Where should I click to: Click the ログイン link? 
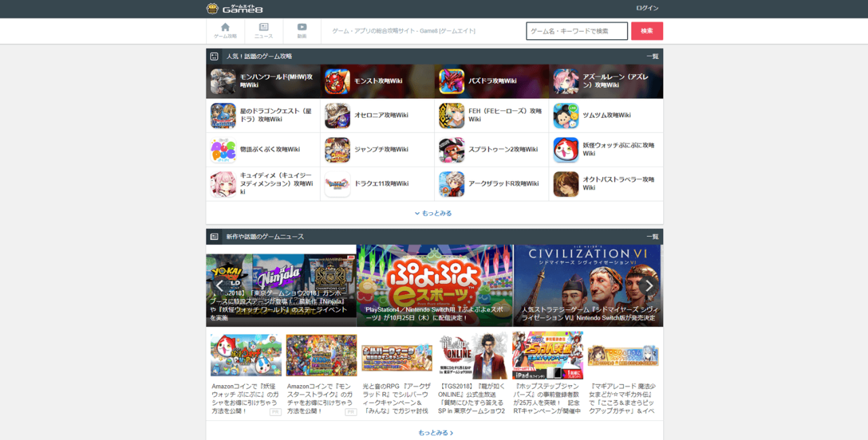647,8
